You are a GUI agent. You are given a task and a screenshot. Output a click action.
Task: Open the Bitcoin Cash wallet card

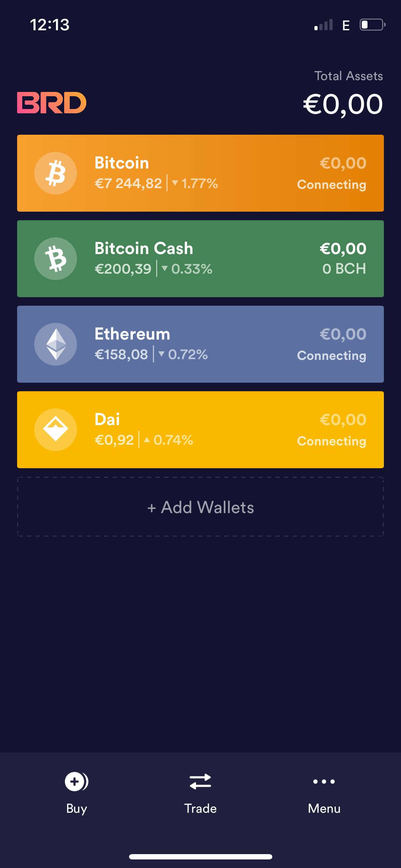[x=200, y=258]
